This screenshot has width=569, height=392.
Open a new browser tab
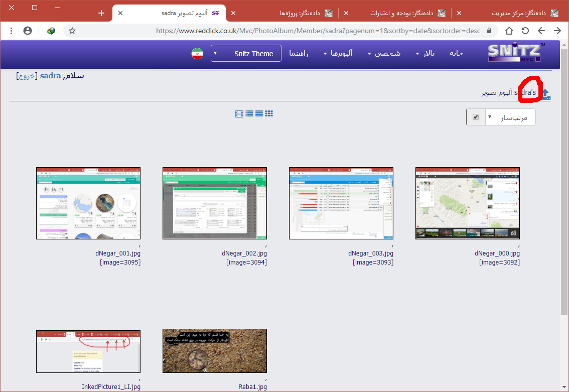click(101, 13)
